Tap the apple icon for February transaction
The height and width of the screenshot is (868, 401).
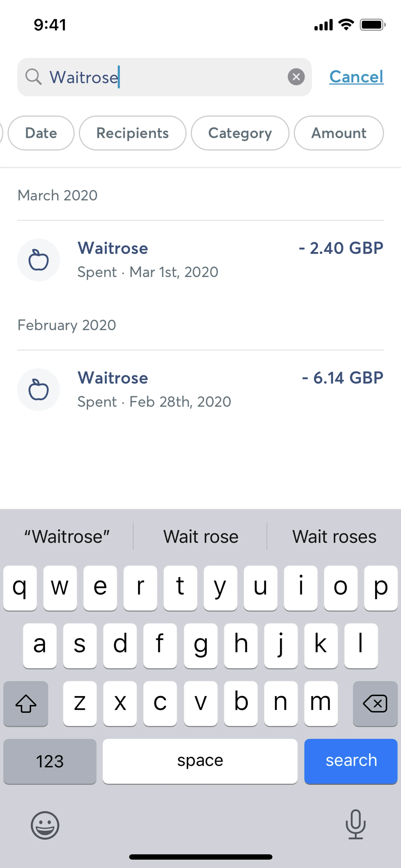(x=38, y=389)
